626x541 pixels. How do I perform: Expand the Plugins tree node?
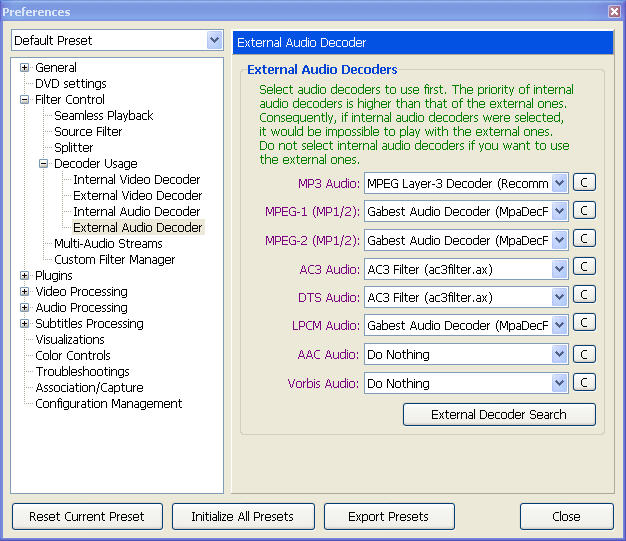click(25, 276)
